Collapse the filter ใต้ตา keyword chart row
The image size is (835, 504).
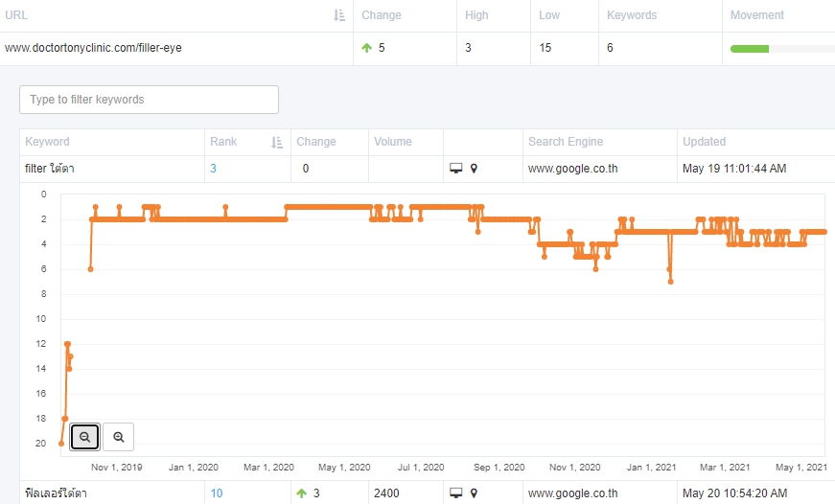pos(427,169)
